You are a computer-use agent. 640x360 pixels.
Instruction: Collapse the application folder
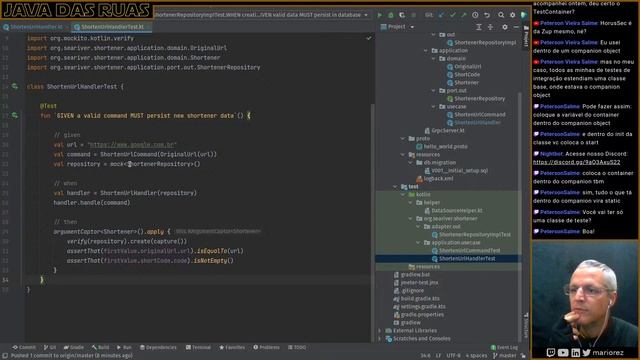pyautogui.click(x=426, y=51)
